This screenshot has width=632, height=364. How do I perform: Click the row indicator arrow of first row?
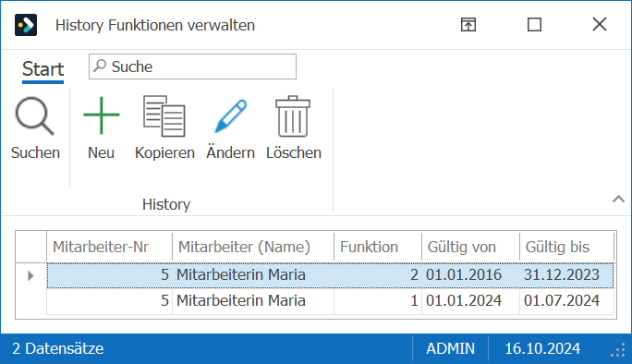[x=30, y=275]
